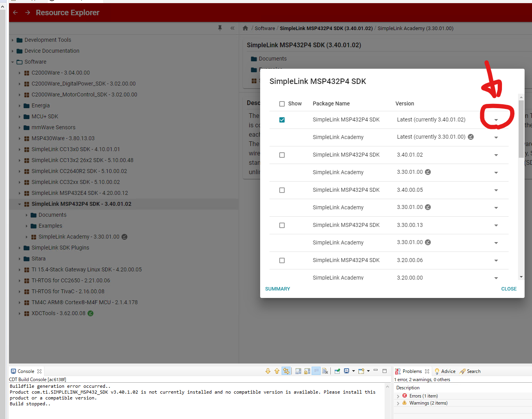Viewport: 532px width, 419px height.
Task: Expand the Development Tools tree folder
Action: pyautogui.click(x=12, y=40)
